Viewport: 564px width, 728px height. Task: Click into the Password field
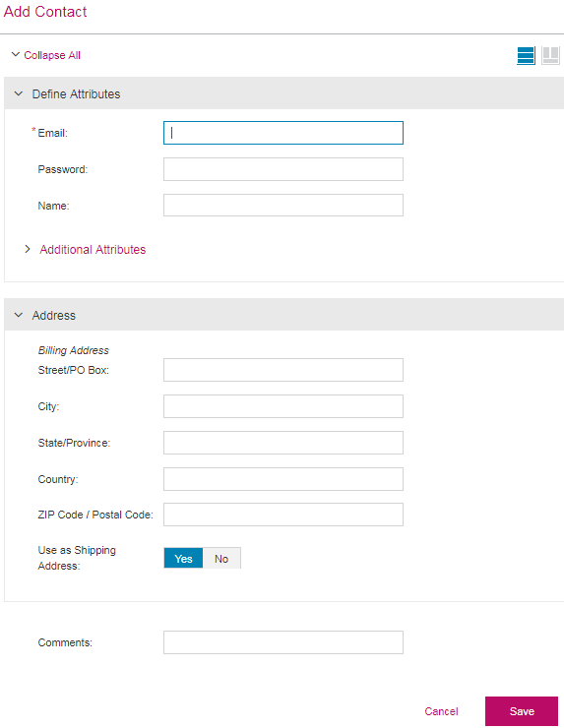coord(283,169)
